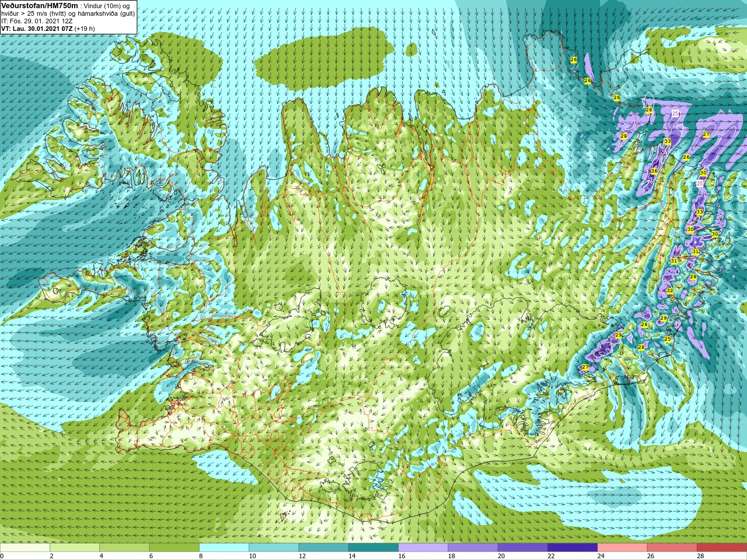Click the dark red legend swatch above 28
The image size is (747, 560).
coord(722,548)
